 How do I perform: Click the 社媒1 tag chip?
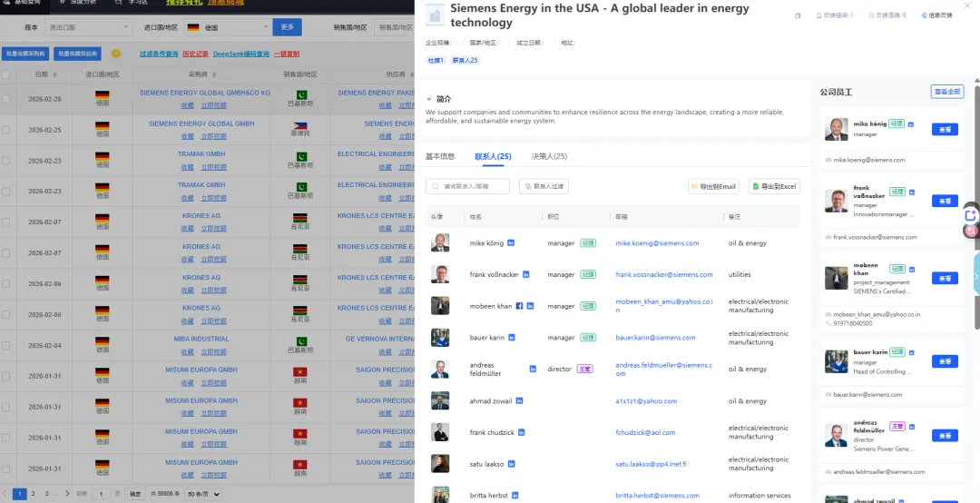pos(436,60)
